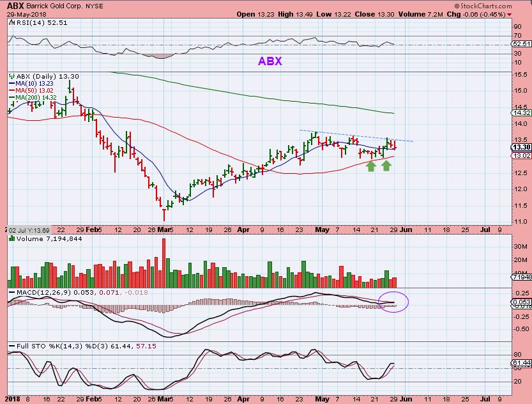Screen dimensions: 532x404
Task: Click the 90 level on RSI axis
Action: tap(518, 27)
